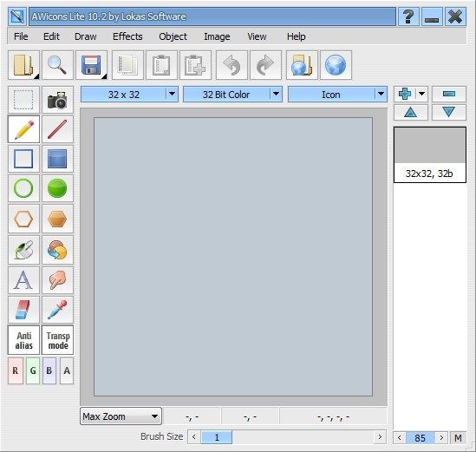Select the paint bucket fill tool
476x452 pixels.
[23, 250]
